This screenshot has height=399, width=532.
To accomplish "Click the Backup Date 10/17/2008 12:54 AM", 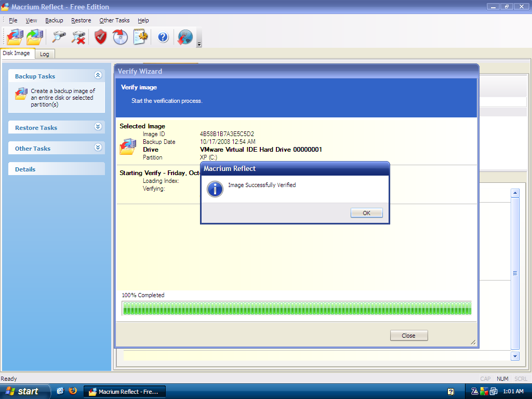I will click(228, 142).
